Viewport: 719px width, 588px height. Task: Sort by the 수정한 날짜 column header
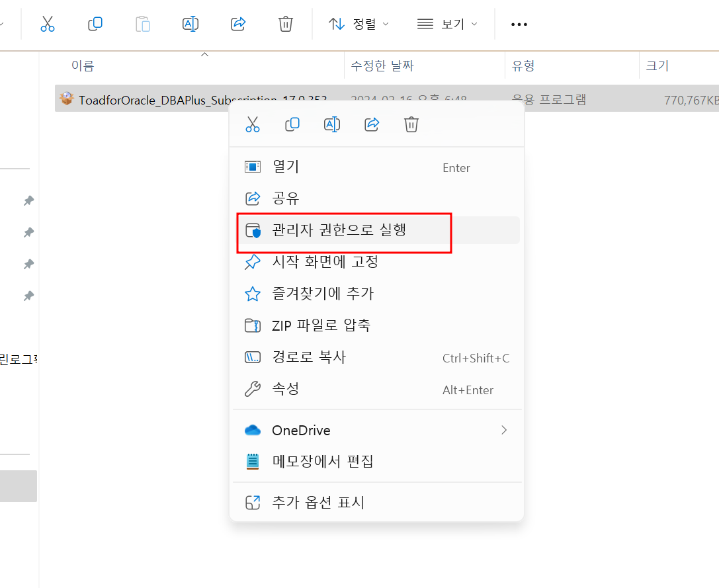(382, 66)
